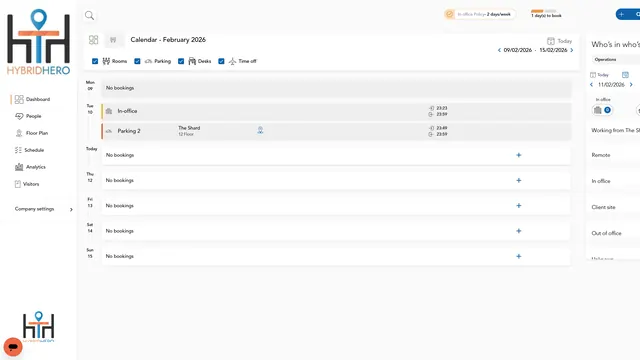Viewport: 640px width, 360px height.
Task: Click Monday 09 No bookings row
Action: 336,88
